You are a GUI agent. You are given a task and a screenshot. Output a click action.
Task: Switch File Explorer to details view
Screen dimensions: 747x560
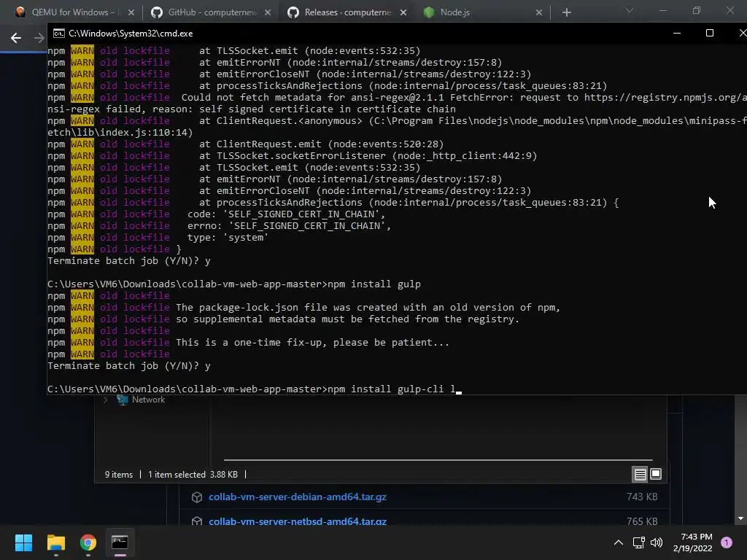point(640,474)
